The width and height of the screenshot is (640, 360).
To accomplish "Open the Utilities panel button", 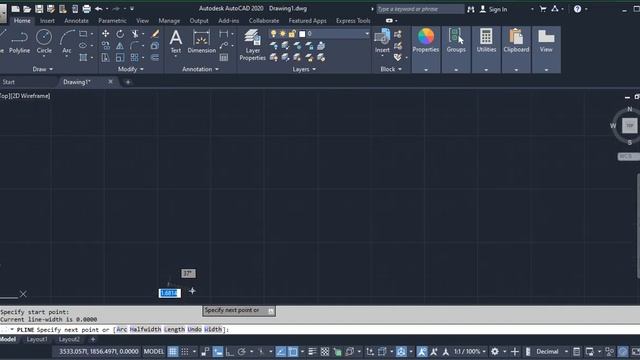I will point(486,49).
